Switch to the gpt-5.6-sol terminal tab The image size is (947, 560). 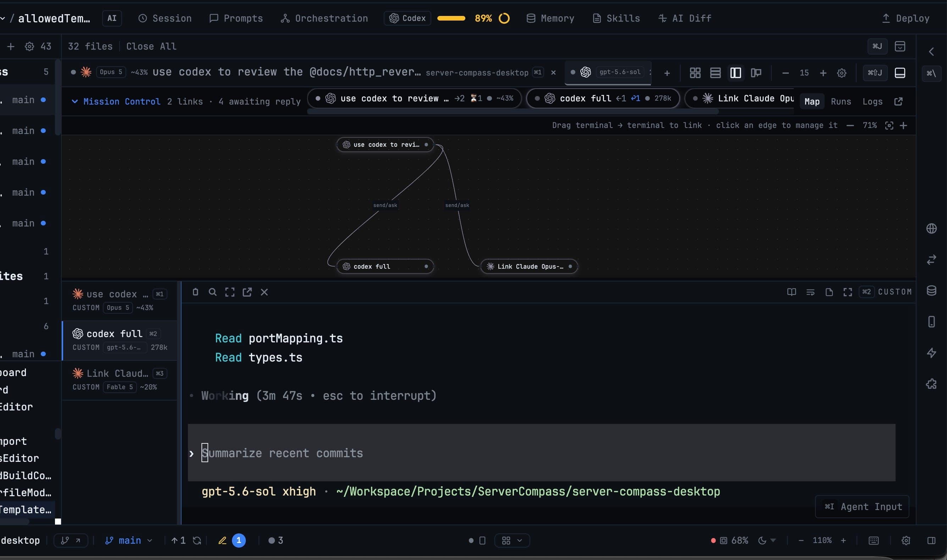[608, 72]
